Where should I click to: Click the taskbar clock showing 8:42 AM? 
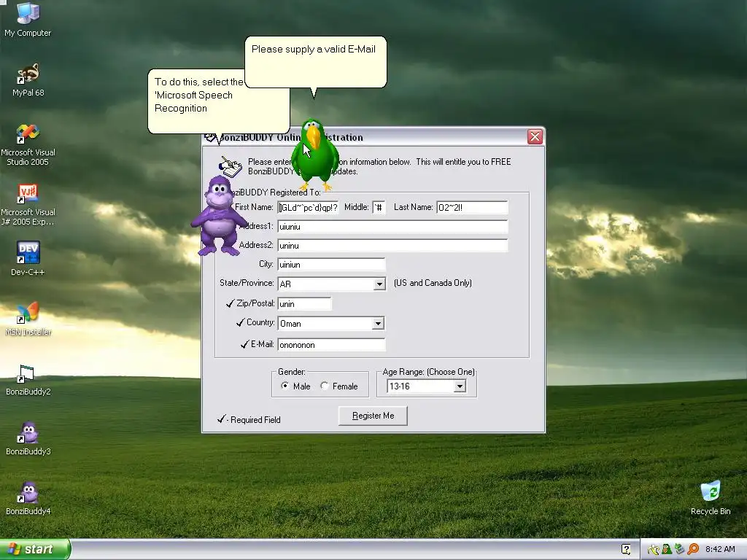[720, 550]
